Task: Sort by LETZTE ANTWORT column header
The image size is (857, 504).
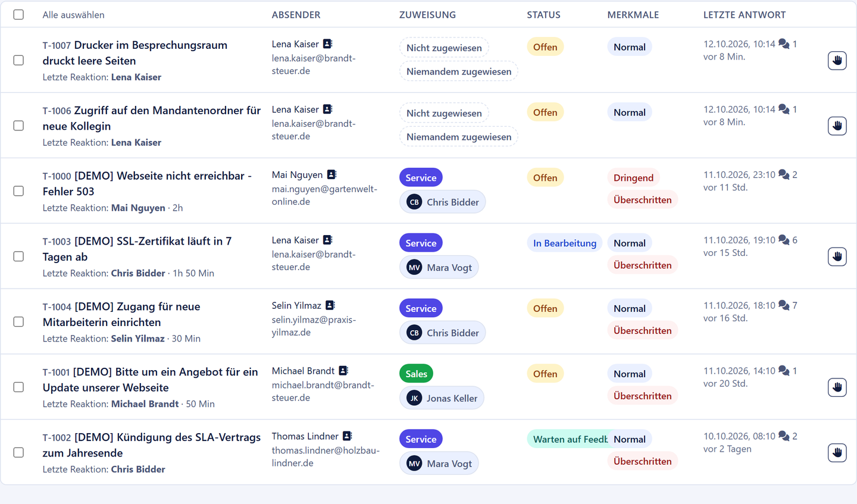Action: 745,15
